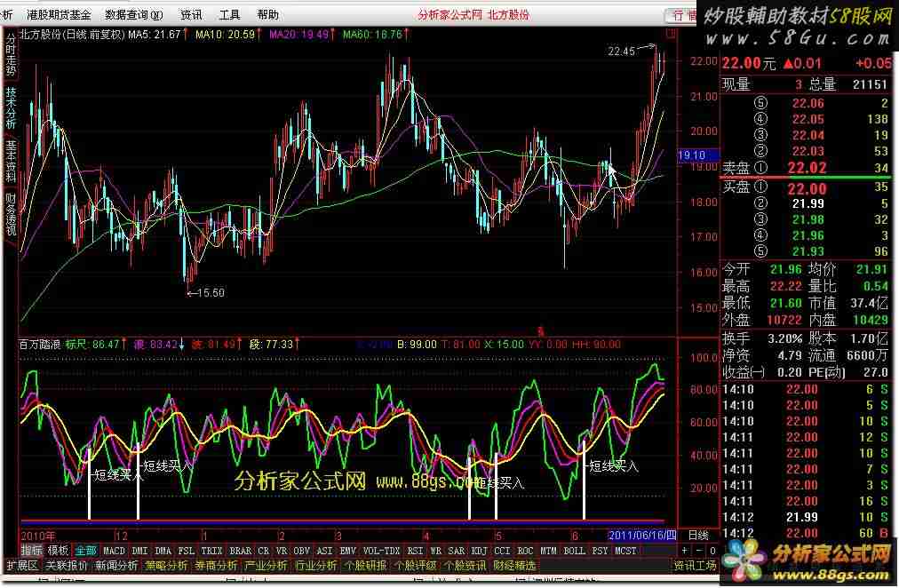Open the 工具 menu
Image resolution: width=899 pixels, height=588 pixels.
coord(229,14)
